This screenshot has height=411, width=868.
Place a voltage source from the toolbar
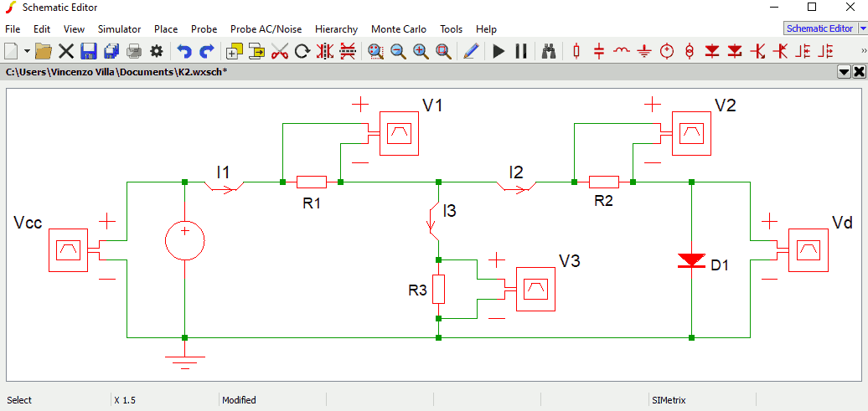[667, 51]
